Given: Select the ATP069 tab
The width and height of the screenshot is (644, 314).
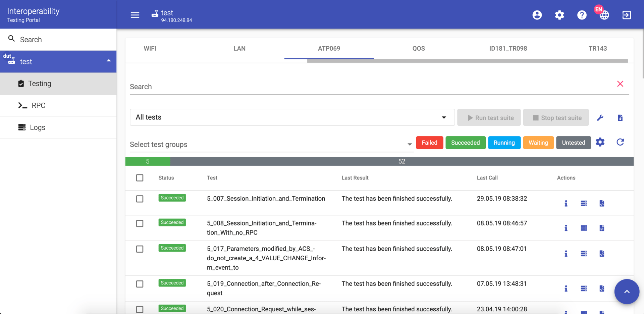Looking at the screenshot, I should [329, 48].
